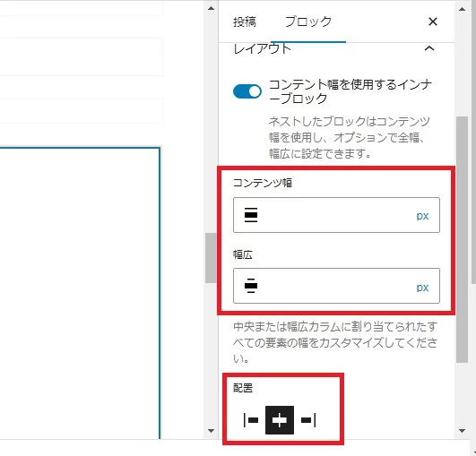476x456 pixels.
Task: Click the sidebar scrollbar down arrow
Action: 462,431
